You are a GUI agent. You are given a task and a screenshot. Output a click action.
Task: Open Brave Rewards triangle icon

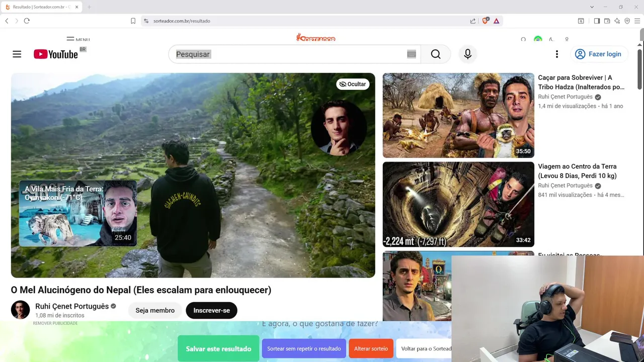click(x=496, y=21)
